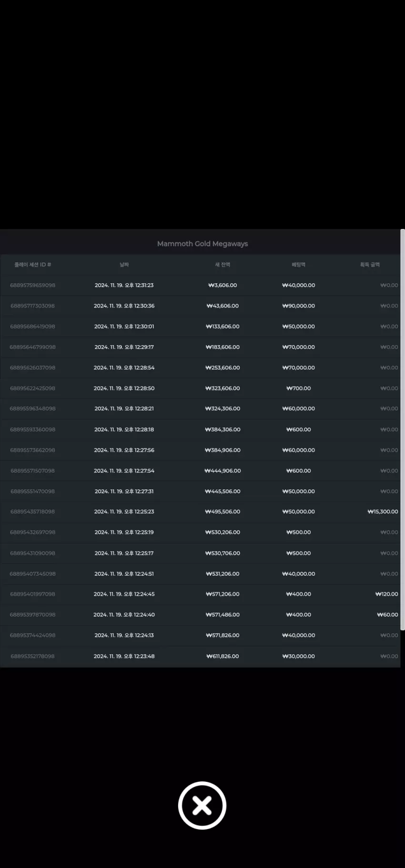Click the date ending 12:30:36
This screenshot has width=405, height=868.
(124, 306)
